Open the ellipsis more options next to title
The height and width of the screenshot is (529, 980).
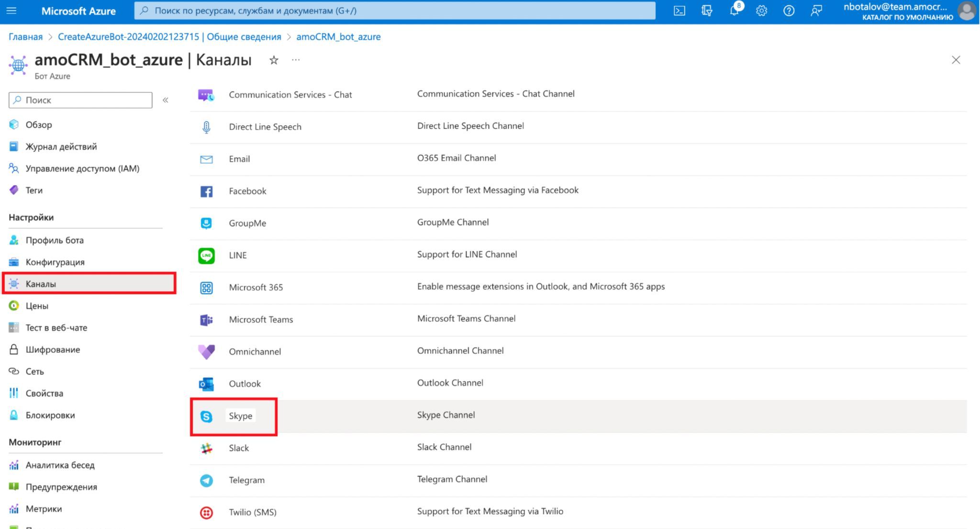pos(296,60)
